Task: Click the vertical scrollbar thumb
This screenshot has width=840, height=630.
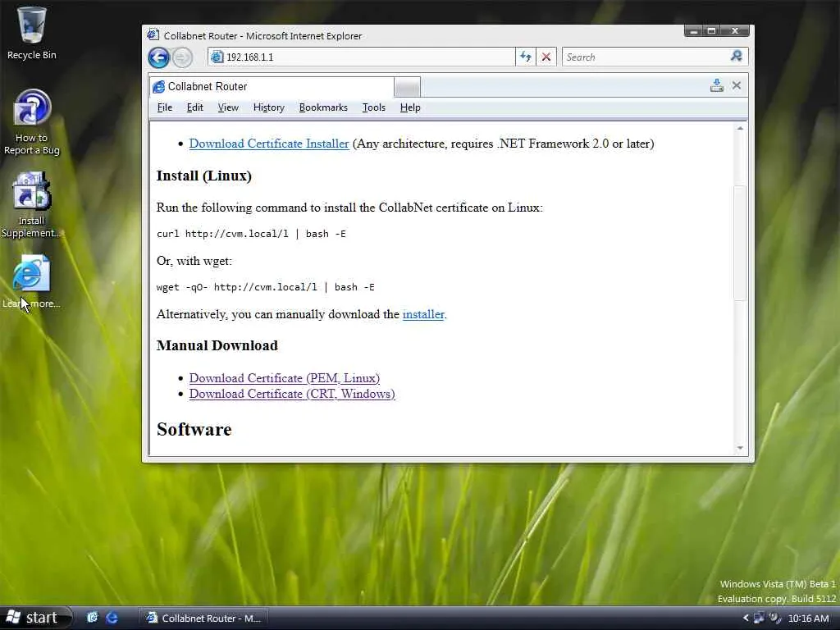Action: click(740, 243)
